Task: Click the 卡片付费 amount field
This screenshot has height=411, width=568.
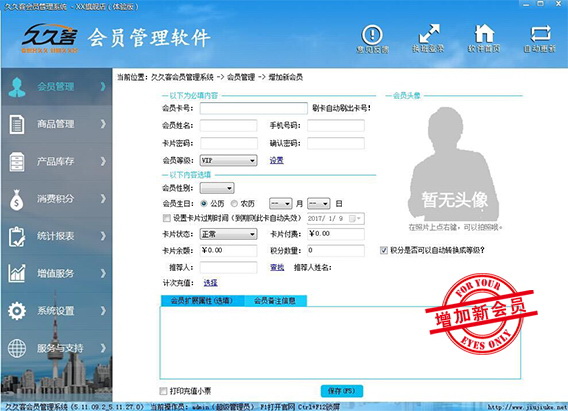Action: [336, 234]
